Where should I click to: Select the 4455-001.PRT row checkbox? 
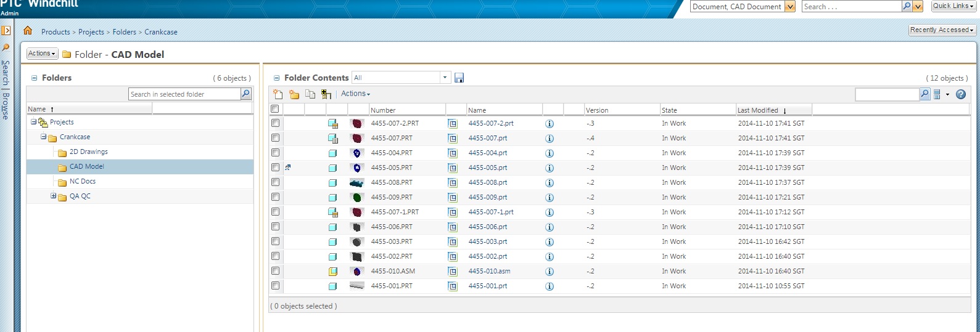(x=275, y=286)
